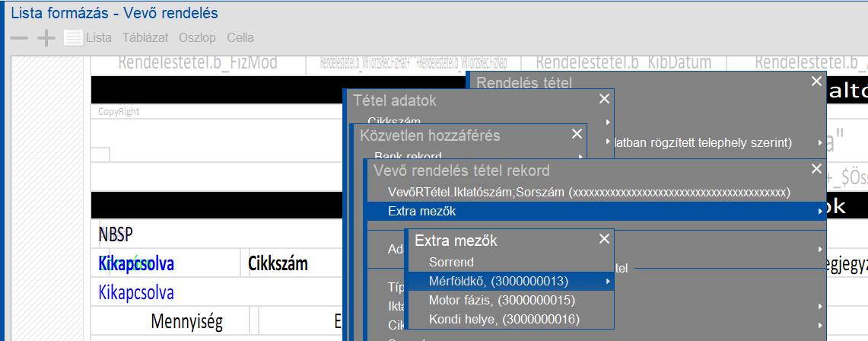Click the Rendelestetel.b_KibDatum field cell
Image resolution: width=868 pixels, height=341 pixels.
(x=623, y=64)
